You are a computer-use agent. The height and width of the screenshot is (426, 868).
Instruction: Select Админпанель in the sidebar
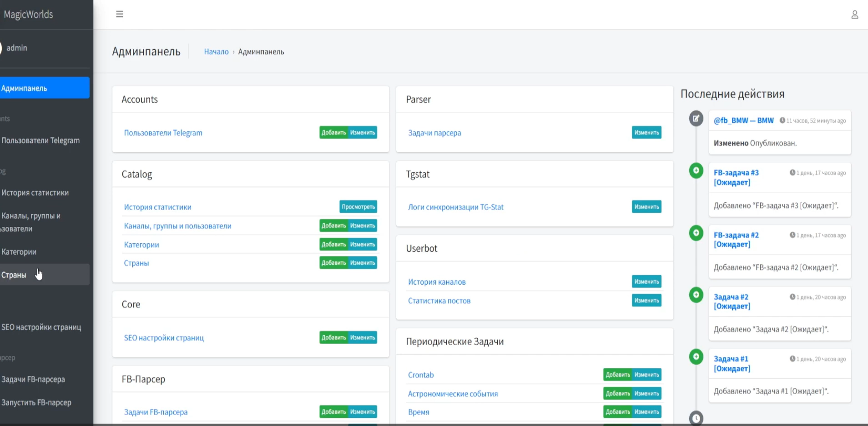(45, 88)
